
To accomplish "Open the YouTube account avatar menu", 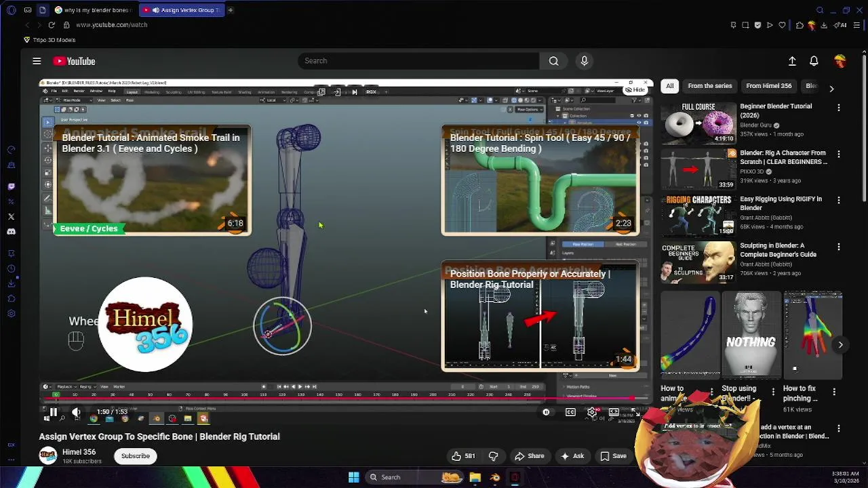I will (x=840, y=61).
